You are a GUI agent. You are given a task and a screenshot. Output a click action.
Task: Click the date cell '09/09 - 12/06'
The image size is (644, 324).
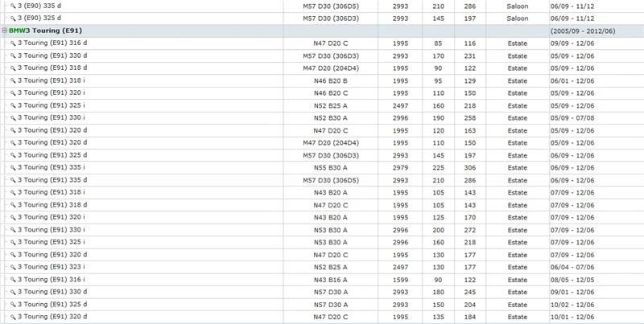coord(572,43)
